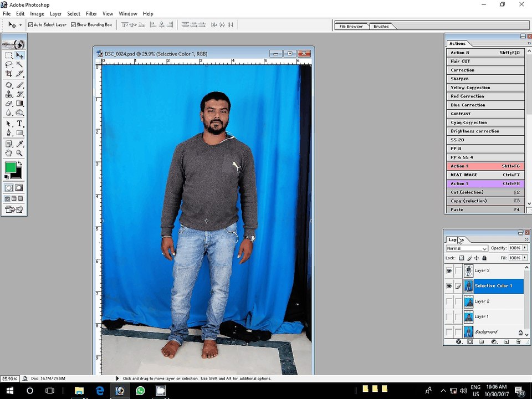Open layer style menu icon

coord(459,342)
